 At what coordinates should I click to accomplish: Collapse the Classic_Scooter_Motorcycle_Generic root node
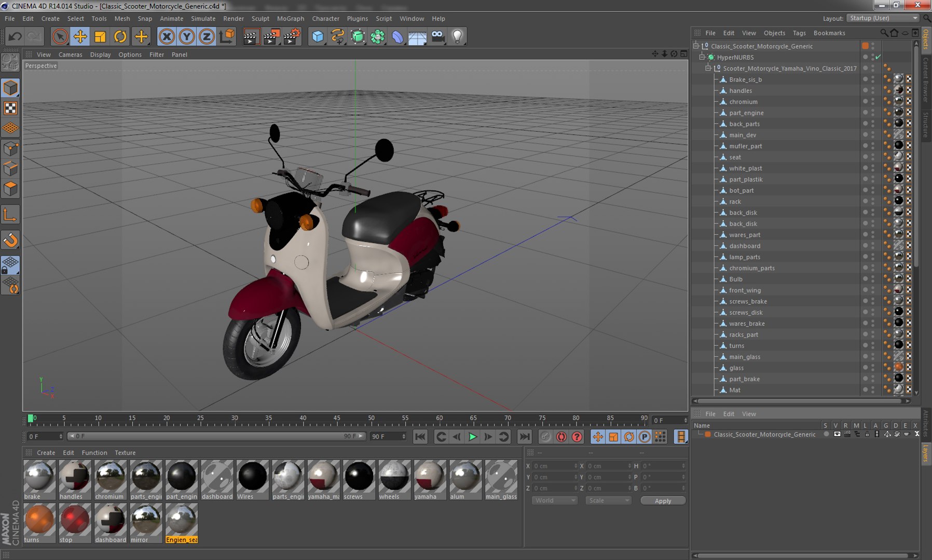click(x=696, y=46)
